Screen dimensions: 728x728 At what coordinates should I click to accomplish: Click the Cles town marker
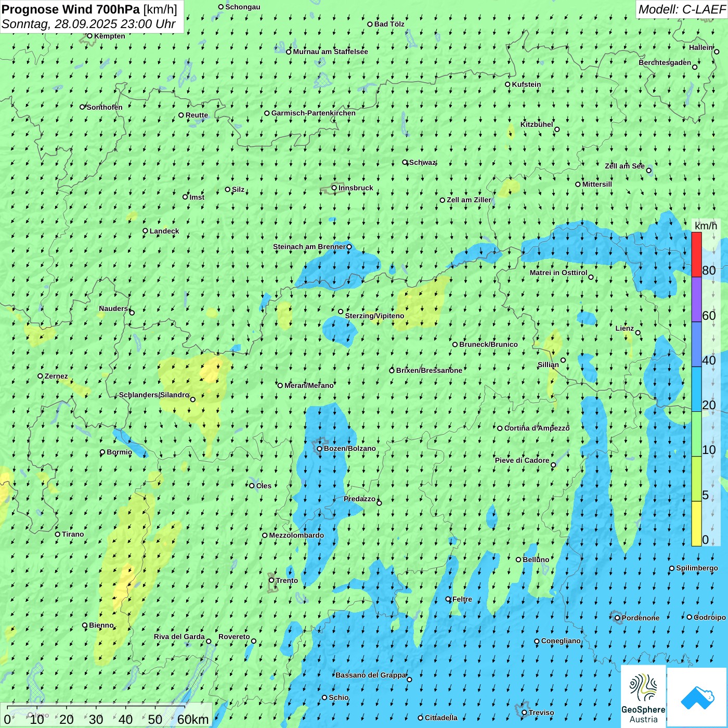pyautogui.click(x=252, y=486)
